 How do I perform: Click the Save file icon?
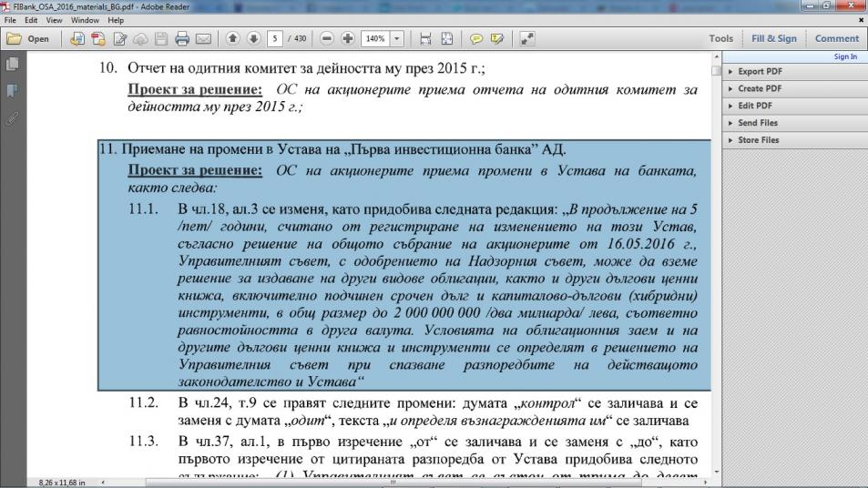(161, 39)
